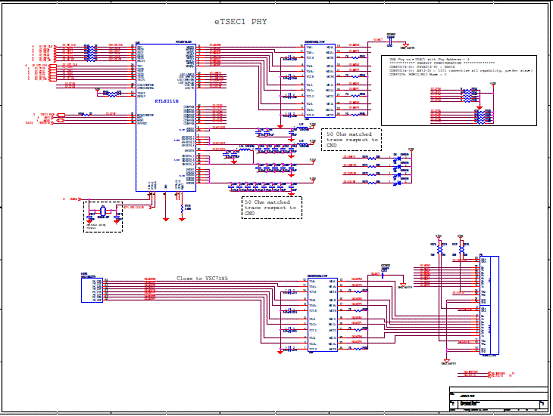
Task: Click the crystal oscillator in dashed box
Action: tap(103, 211)
